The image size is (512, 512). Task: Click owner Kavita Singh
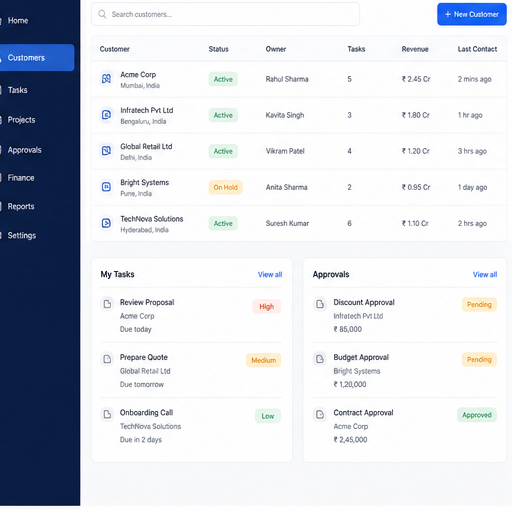[285, 115]
